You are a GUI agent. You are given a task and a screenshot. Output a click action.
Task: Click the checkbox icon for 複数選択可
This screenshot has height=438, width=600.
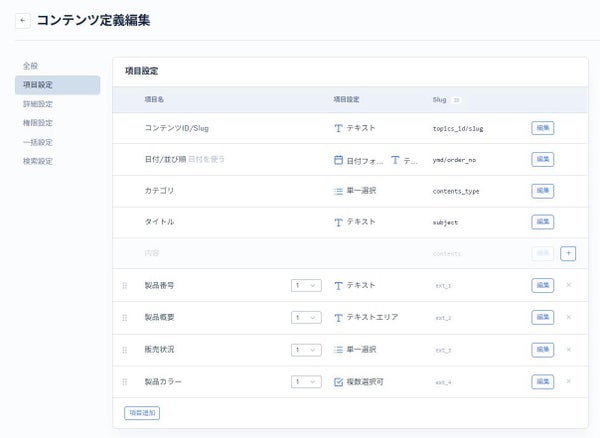pyautogui.click(x=338, y=382)
